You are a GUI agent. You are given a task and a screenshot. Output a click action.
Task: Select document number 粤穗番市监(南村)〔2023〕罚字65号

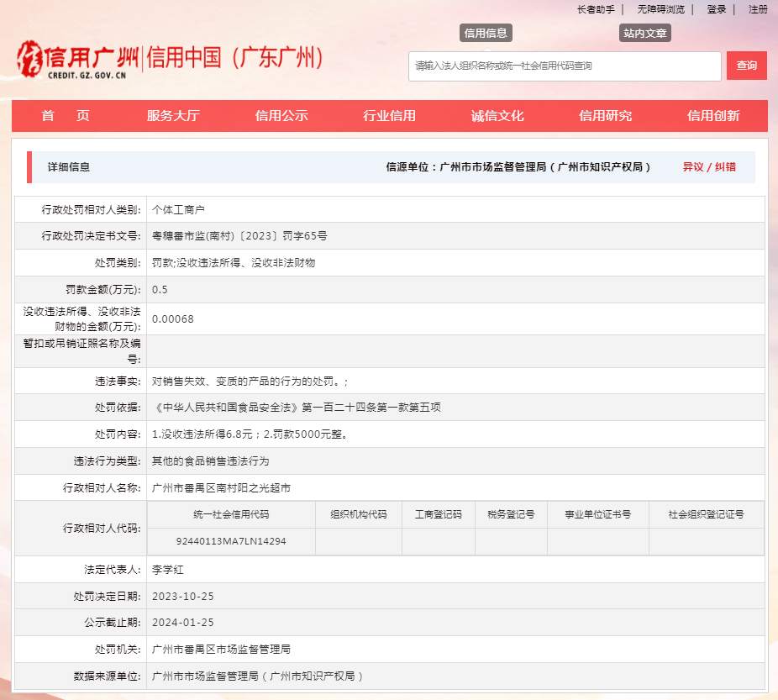(x=239, y=236)
